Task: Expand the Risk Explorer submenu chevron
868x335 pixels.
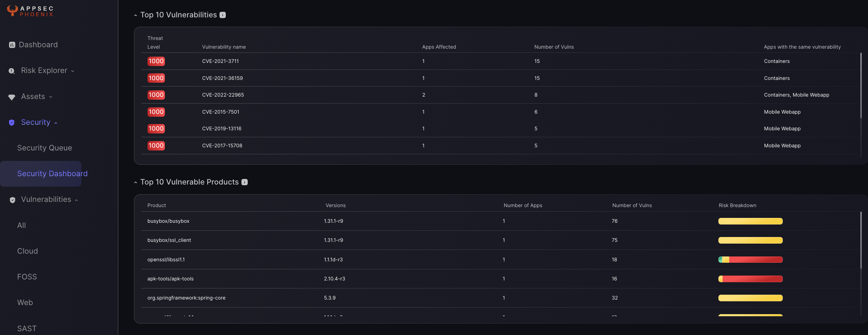Action: coord(73,71)
